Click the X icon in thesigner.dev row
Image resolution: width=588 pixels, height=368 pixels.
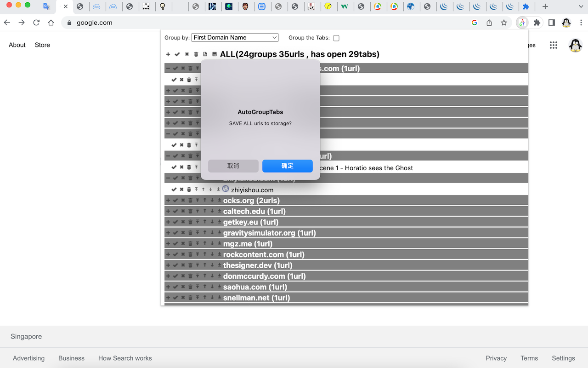click(183, 265)
